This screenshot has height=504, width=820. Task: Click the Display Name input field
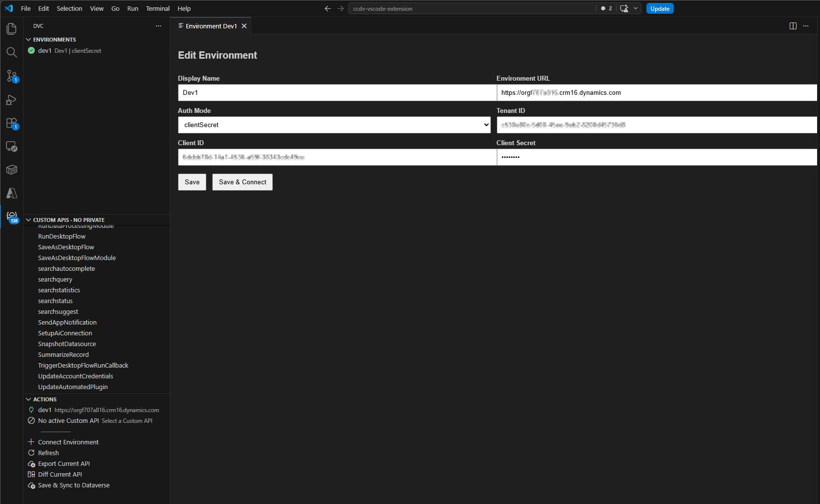coord(337,92)
